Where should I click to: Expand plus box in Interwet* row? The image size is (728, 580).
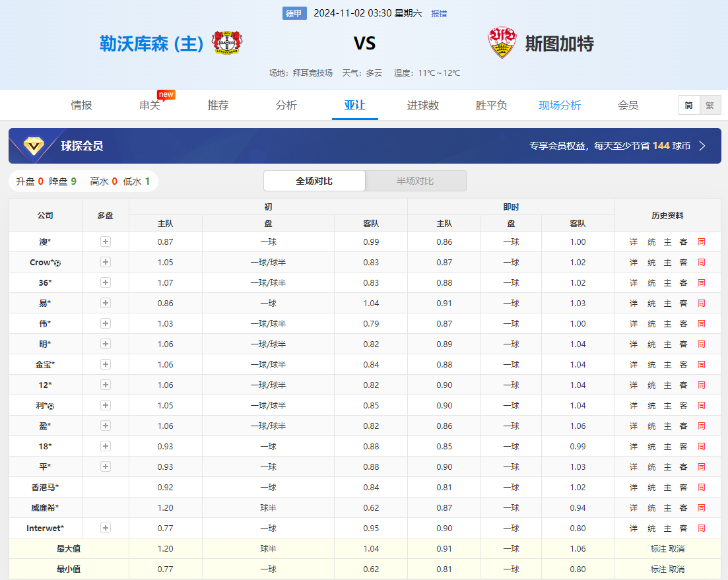[x=106, y=529]
